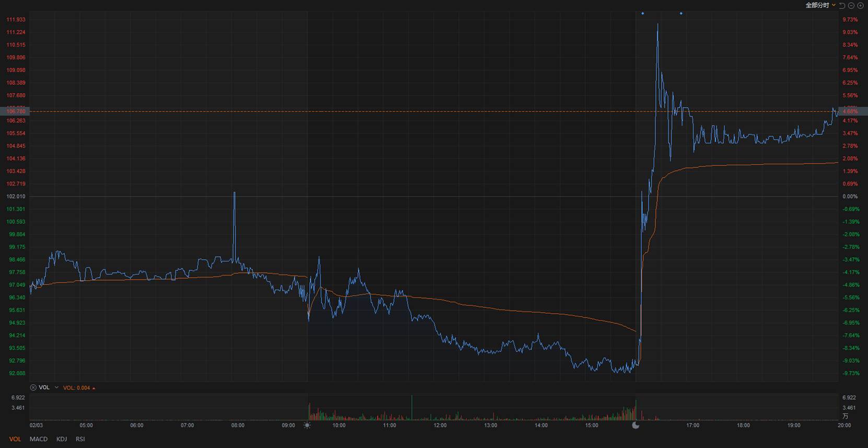The width and height of the screenshot is (868, 448).
Task: Zoom out the chart with minus icon
Action: tap(851, 5)
